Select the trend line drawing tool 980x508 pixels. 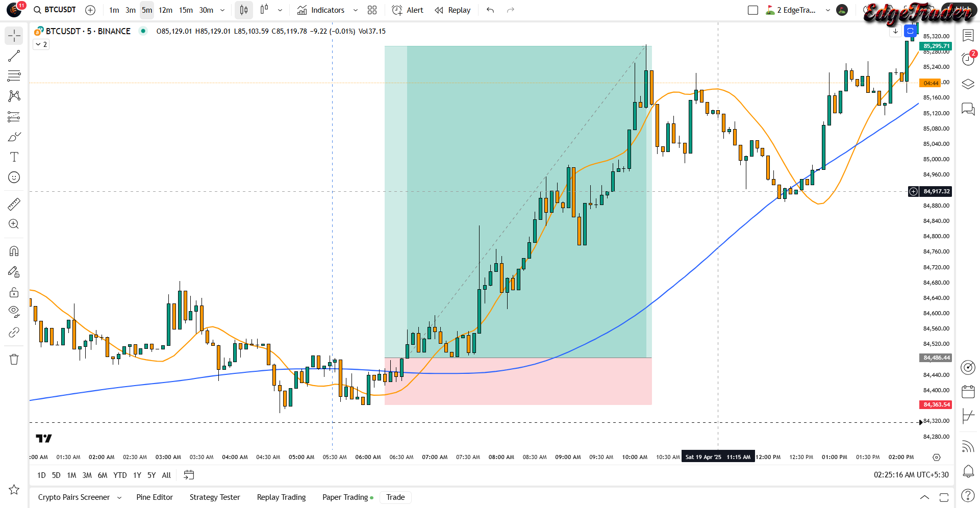(14, 56)
